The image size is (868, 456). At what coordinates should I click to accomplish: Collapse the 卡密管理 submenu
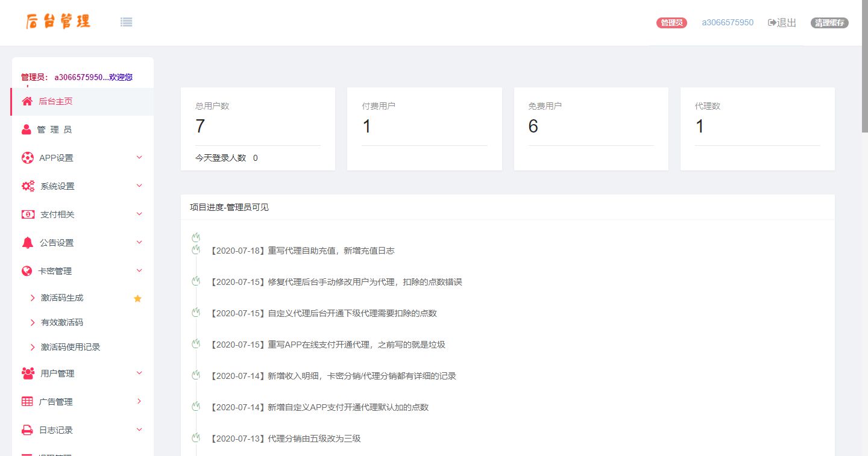pyautogui.click(x=139, y=270)
